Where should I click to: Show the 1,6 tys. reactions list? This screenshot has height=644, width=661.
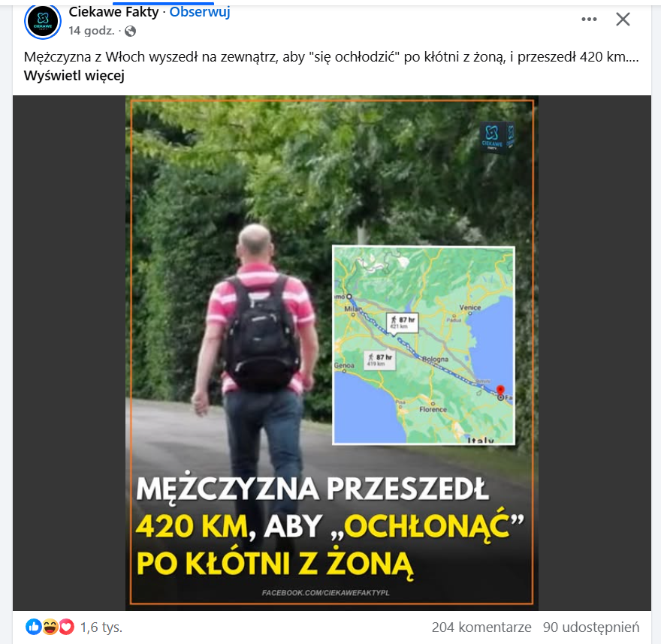click(x=101, y=627)
